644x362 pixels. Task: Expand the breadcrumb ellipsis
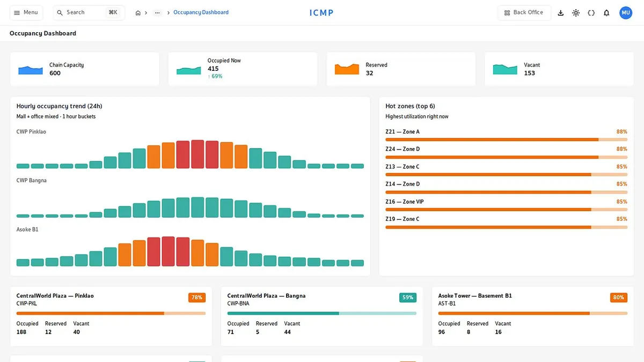click(157, 13)
